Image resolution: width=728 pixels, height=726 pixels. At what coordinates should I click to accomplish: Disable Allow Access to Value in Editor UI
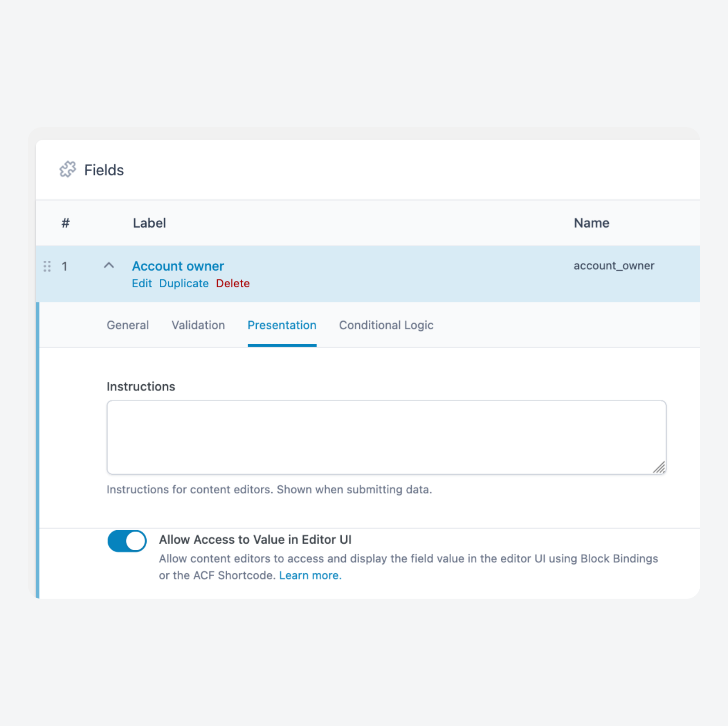[126, 541]
